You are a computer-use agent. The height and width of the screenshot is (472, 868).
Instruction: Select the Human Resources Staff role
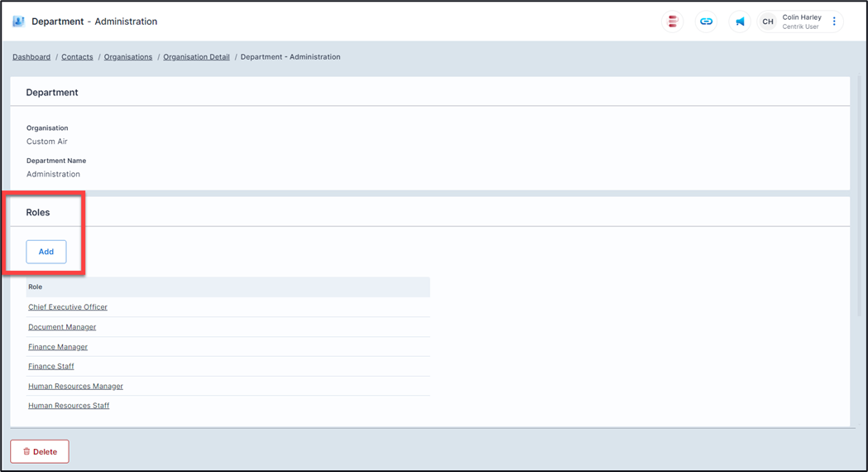coord(69,406)
